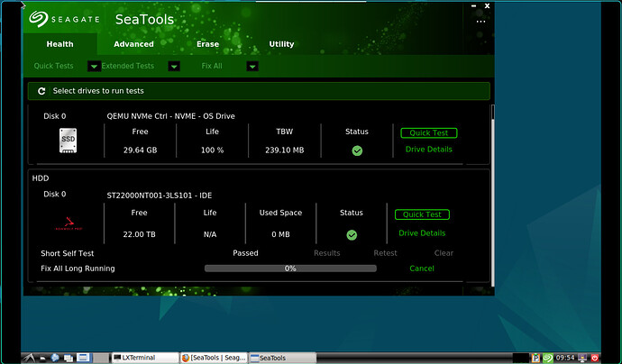
Task: Click the 239.10 MB TBW value
Action: pyautogui.click(x=285, y=150)
